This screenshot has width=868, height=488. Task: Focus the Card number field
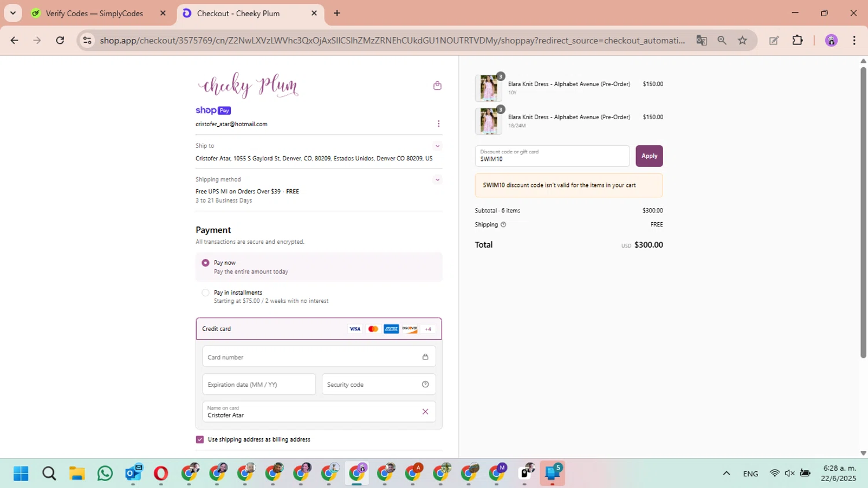coord(319,357)
